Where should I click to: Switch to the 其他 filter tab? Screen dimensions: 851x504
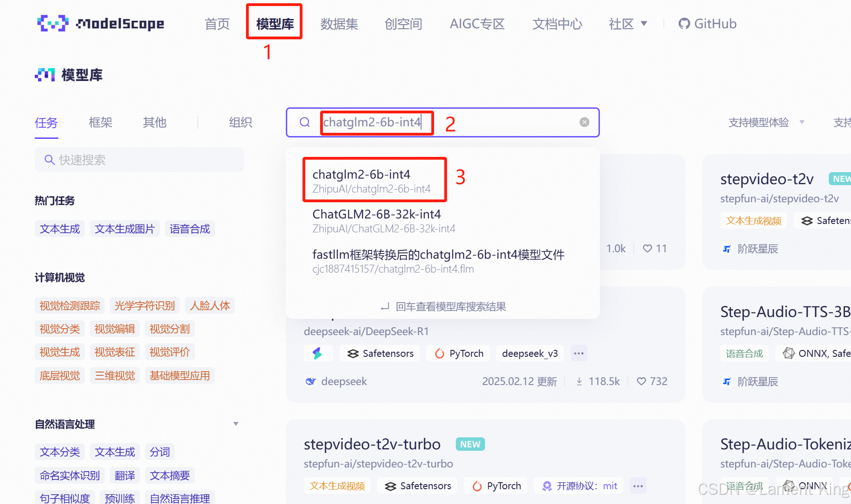(x=155, y=123)
